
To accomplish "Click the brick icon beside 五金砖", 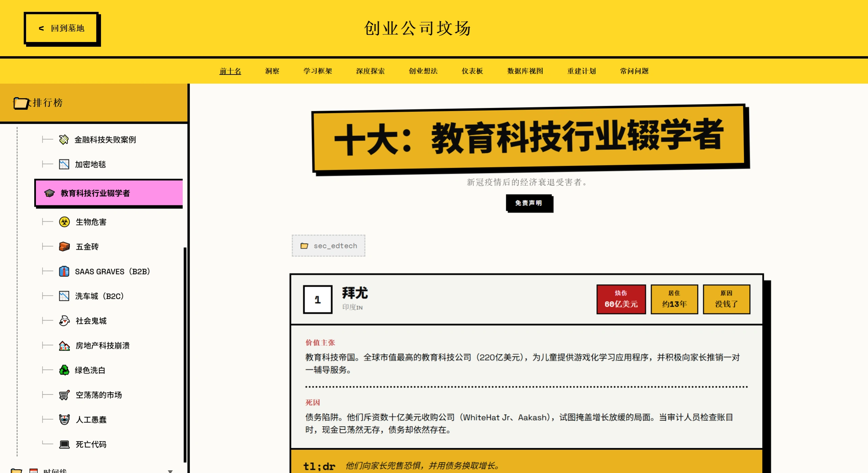I will 64,247.
